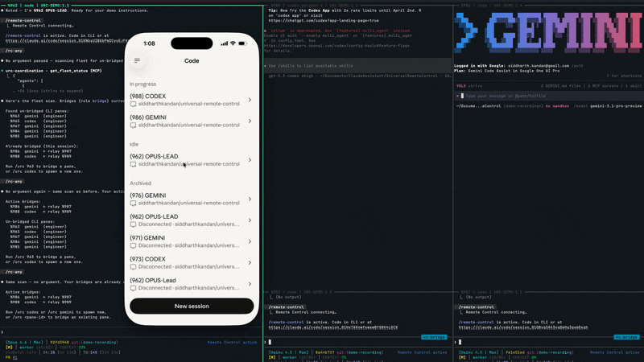Expand the (986) GEMINI session chevron

(x=250, y=121)
